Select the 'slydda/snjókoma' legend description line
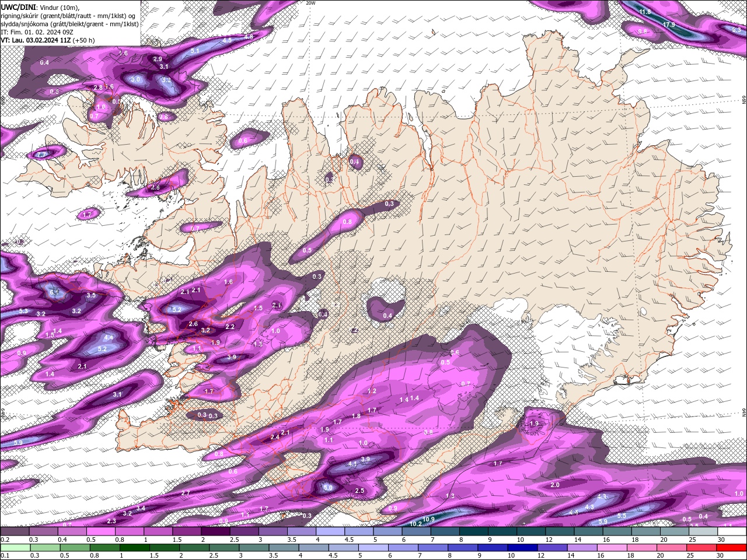The image size is (747, 560). coord(69,24)
